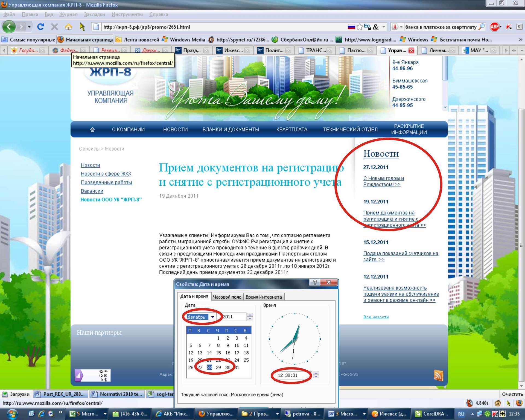
Task: Click the time field showing 12:38:31
Action: click(294, 375)
